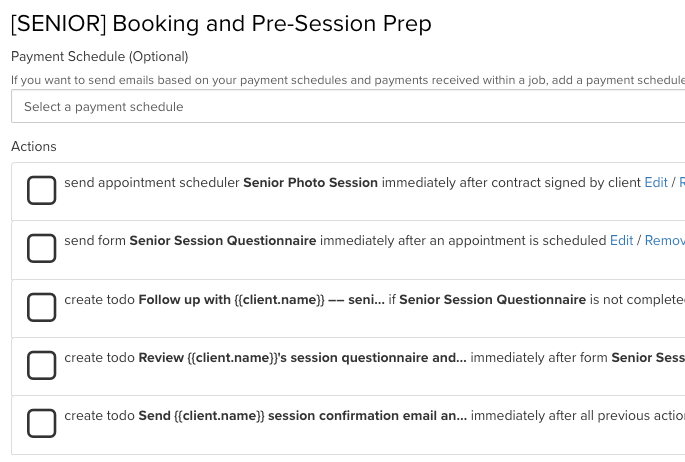Click the Senior Photo Session scheduler name

click(x=310, y=183)
